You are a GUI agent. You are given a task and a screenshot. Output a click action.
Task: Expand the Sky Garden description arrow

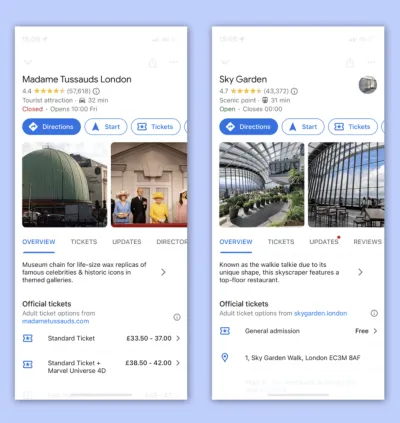(360, 272)
